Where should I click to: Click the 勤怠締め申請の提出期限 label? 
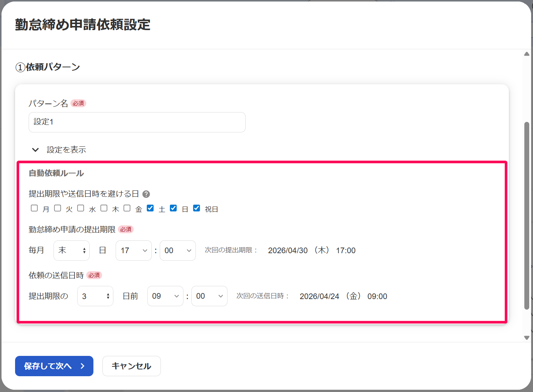click(72, 229)
